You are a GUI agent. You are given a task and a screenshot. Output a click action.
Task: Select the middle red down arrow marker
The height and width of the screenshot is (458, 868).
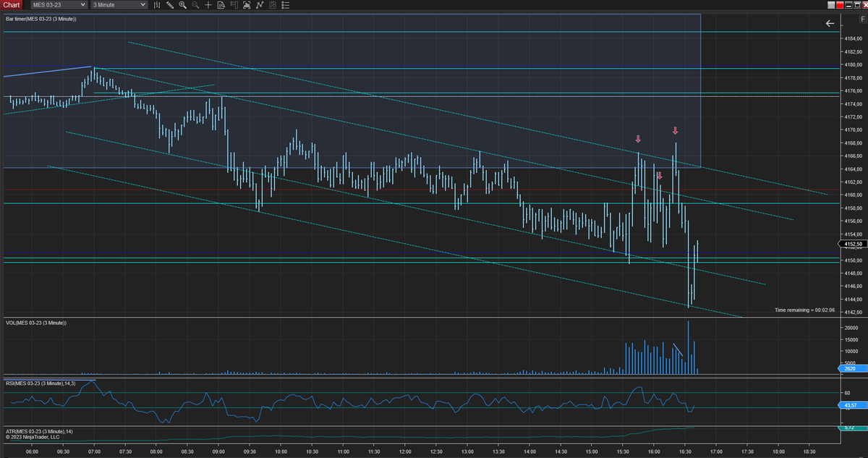[659, 176]
